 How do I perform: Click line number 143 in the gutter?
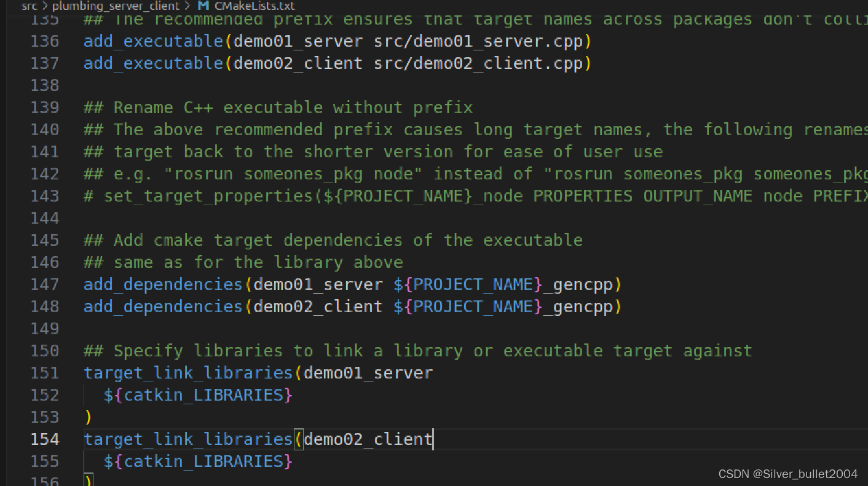coord(45,196)
